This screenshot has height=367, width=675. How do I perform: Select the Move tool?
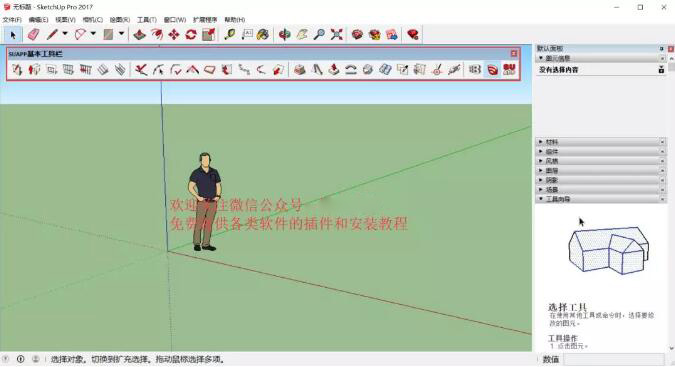(x=174, y=34)
